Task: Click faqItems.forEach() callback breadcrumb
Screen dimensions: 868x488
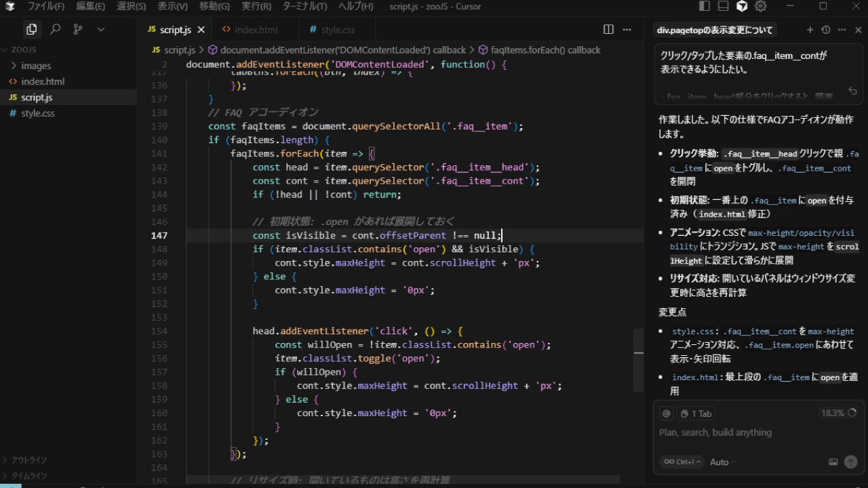Action: coord(539,50)
